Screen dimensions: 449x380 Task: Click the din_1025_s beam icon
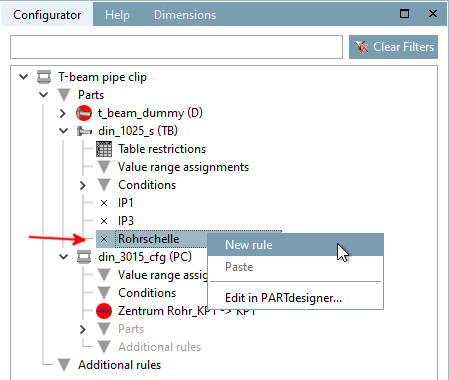point(84,131)
